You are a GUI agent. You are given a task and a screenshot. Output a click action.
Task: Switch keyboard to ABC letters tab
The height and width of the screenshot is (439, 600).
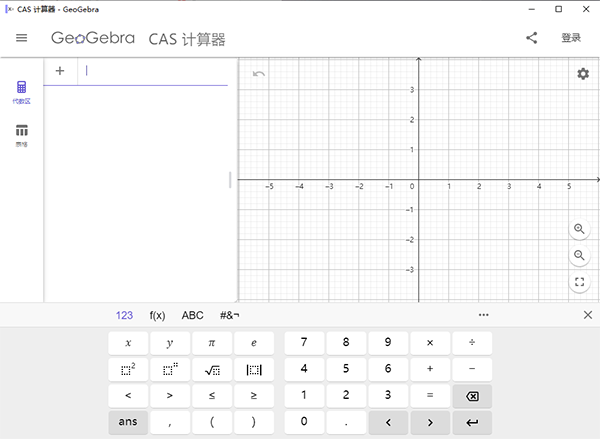[192, 315]
